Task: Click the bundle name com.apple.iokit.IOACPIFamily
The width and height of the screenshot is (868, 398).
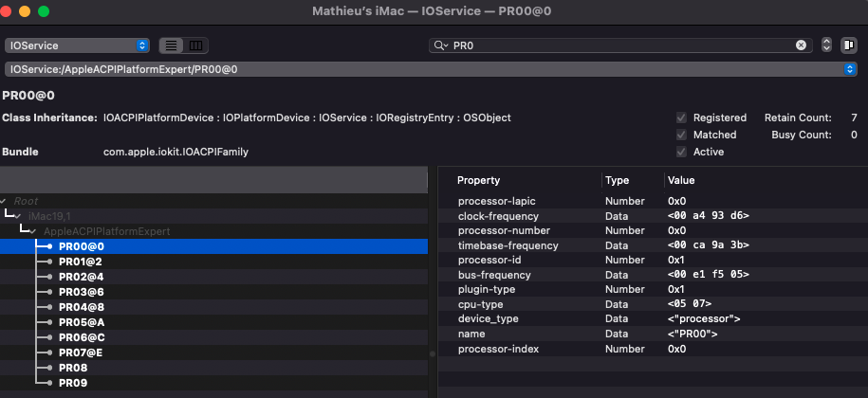Action: (175, 152)
